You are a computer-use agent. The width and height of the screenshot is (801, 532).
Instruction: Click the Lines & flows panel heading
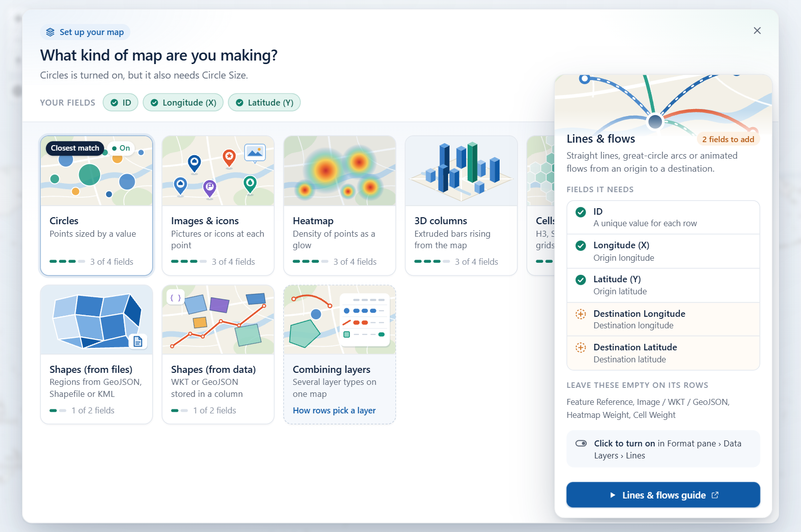[x=601, y=139]
